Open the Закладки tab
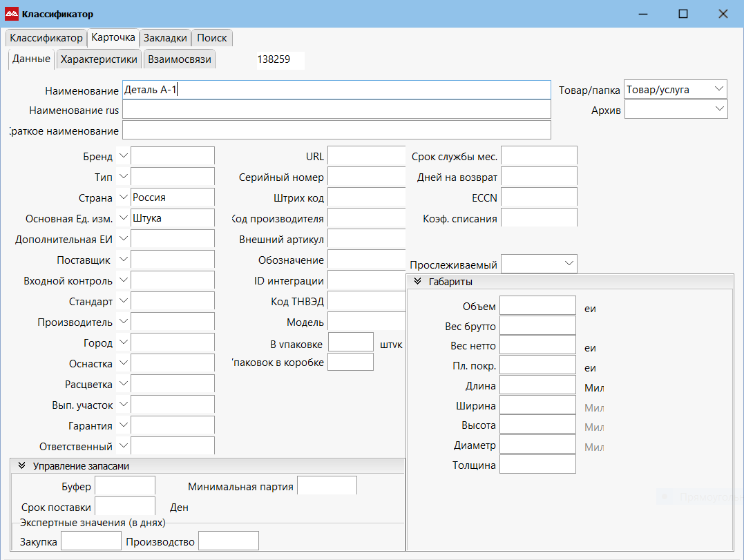 [164, 38]
